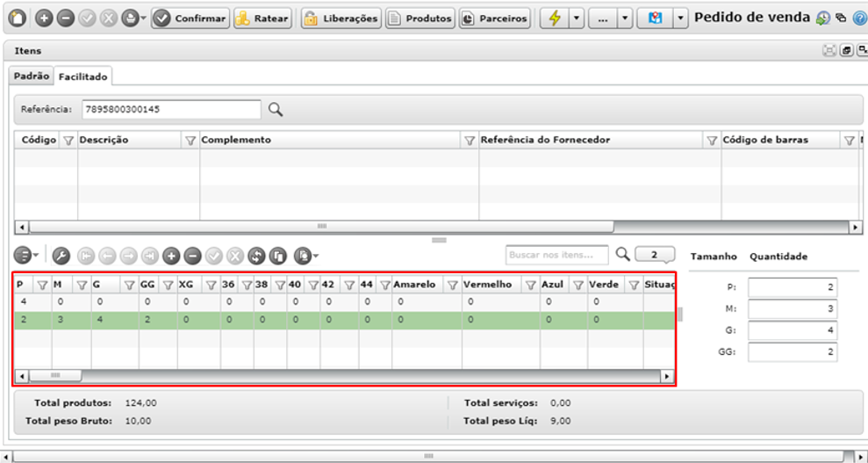Image resolution: width=868 pixels, height=463 pixels.
Task: Click the top toolbar plus (add) icon
Action: [x=44, y=18]
